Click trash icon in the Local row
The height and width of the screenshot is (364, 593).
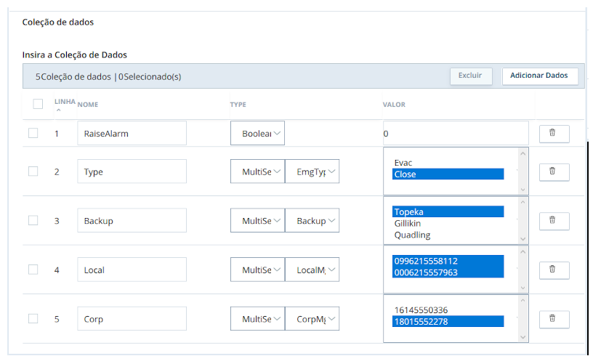coord(554,270)
